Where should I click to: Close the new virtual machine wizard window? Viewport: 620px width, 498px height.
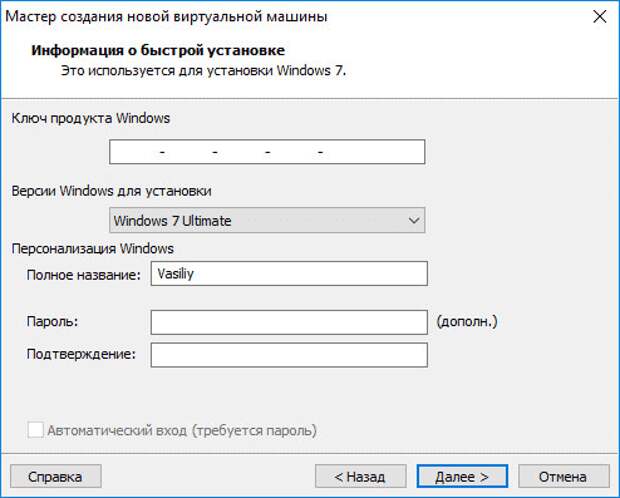[600, 17]
